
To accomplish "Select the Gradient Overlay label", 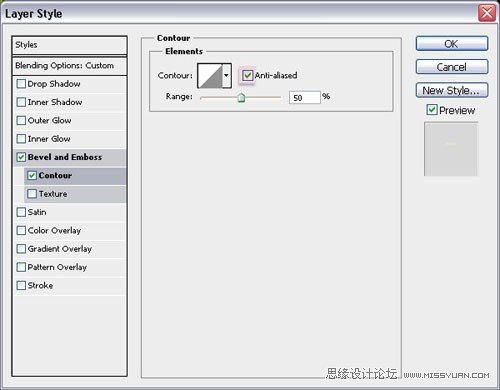I will click(60, 249).
